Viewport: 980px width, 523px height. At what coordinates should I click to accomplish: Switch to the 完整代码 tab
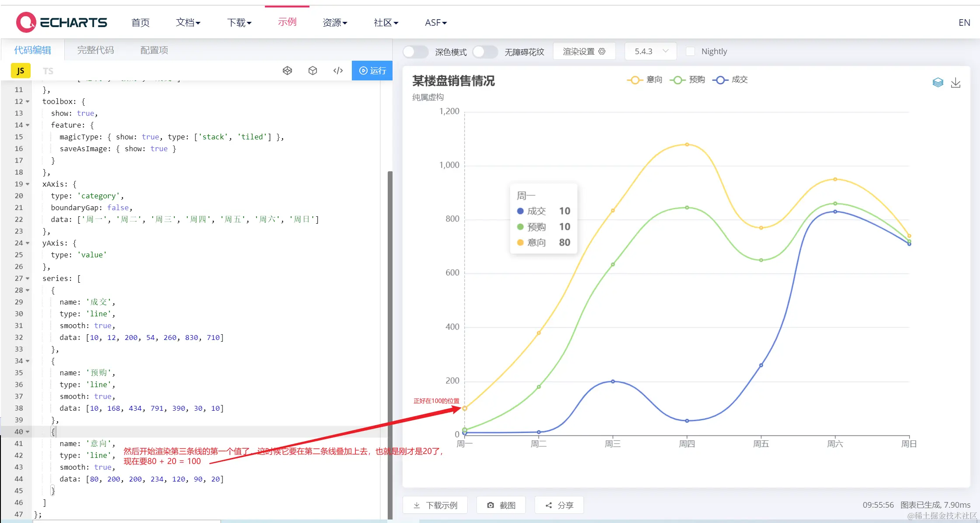point(95,50)
